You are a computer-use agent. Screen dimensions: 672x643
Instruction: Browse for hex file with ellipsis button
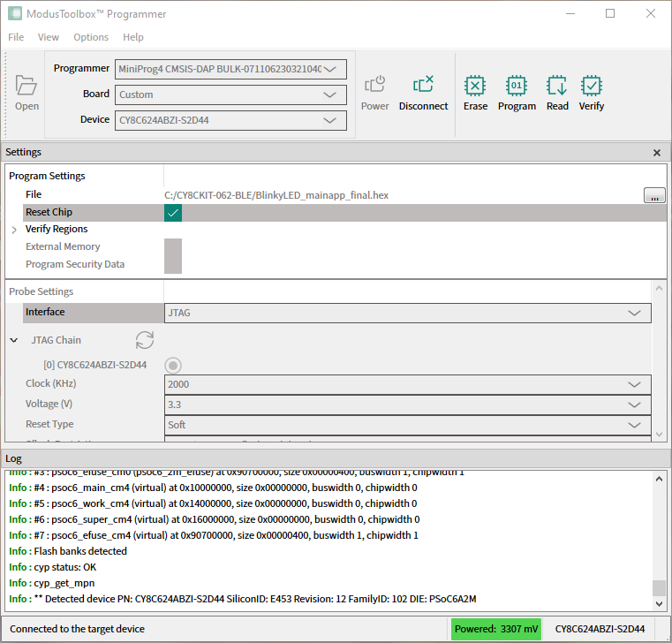(x=654, y=195)
